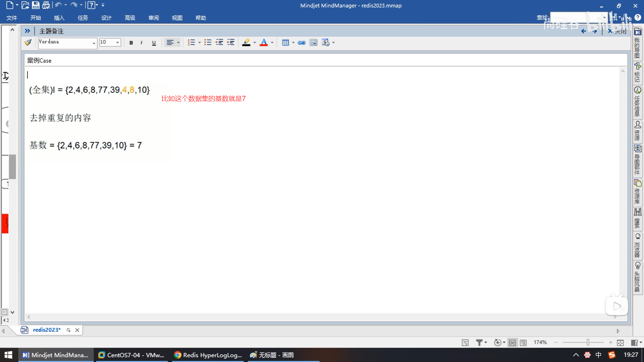Screen dimensions: 644x362
Task: Toggle underline formatting
Action: tap(154, 43)
